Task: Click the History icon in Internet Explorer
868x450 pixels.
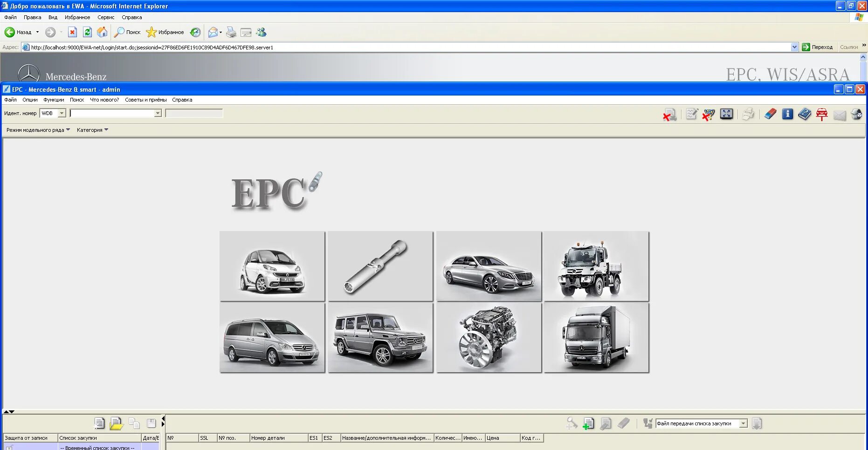Action: pos(195,32)
